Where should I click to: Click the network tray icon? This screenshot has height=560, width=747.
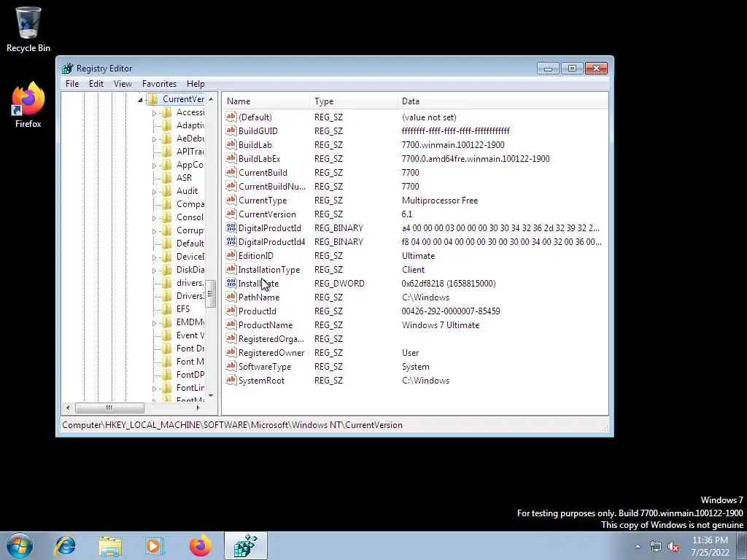(x=656, y=547)
